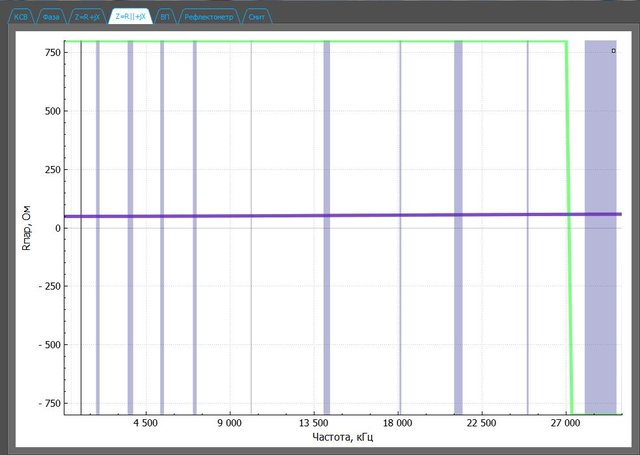This screenshot has height=455, width=640.
Task: Open the ВП tab
Action: pos(164,18)
